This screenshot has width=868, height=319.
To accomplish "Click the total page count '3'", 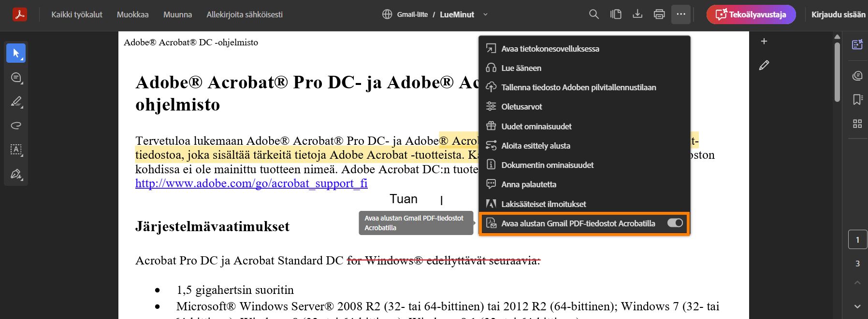I will 857,264.
